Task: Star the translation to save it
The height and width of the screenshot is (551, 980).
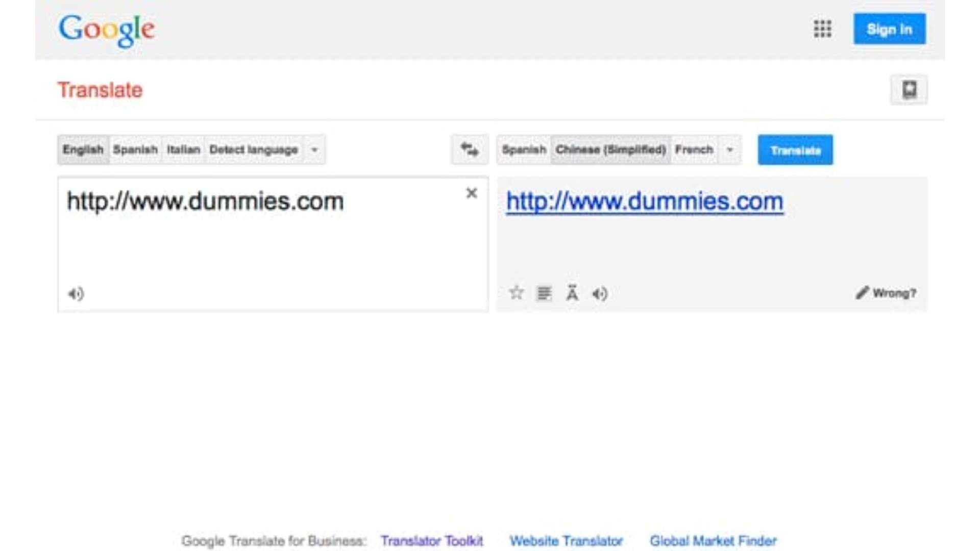Action: coord(517,293)
